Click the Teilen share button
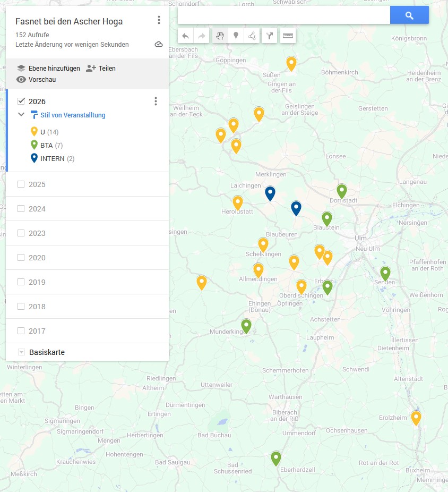 tap(101, 68)
